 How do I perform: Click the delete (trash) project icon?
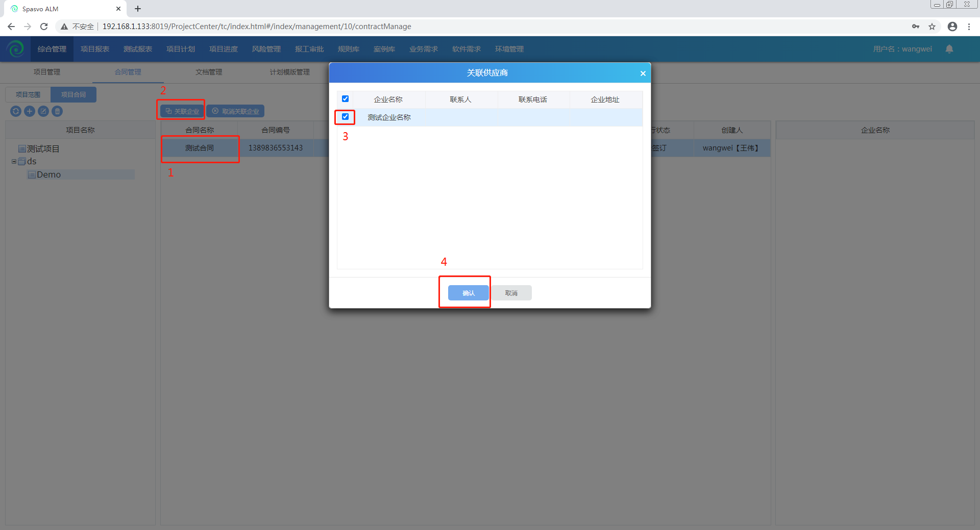[57, 111]
